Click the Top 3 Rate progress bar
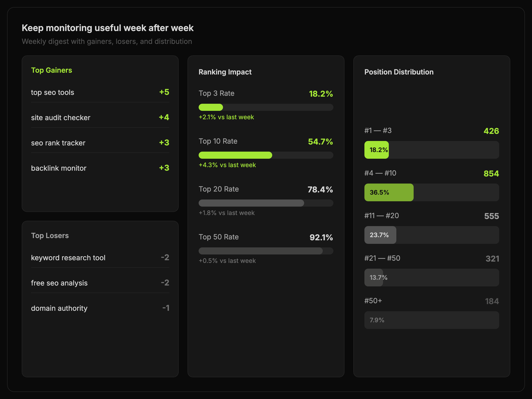This screenshot has height=399, width=532. pos(266,107)
